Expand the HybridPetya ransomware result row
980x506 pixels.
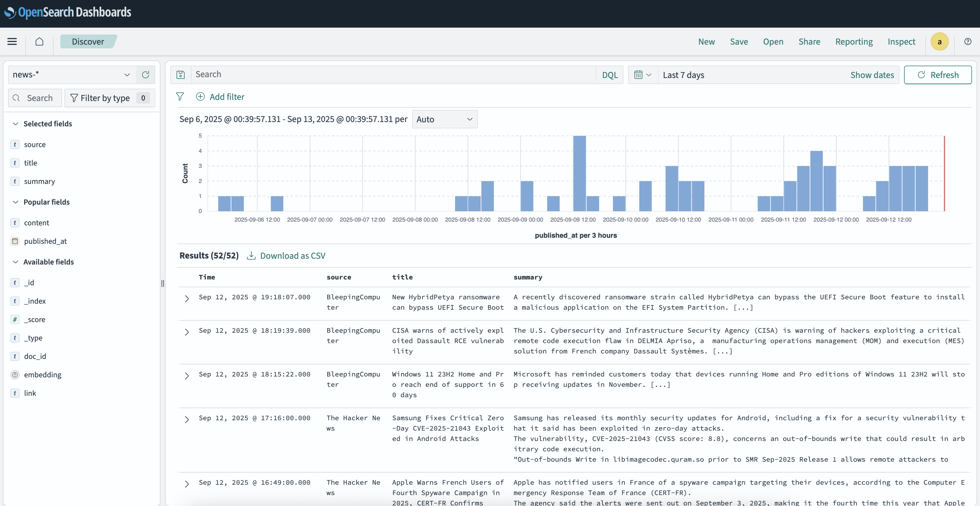pyautogui.click(x=187, y=299)
